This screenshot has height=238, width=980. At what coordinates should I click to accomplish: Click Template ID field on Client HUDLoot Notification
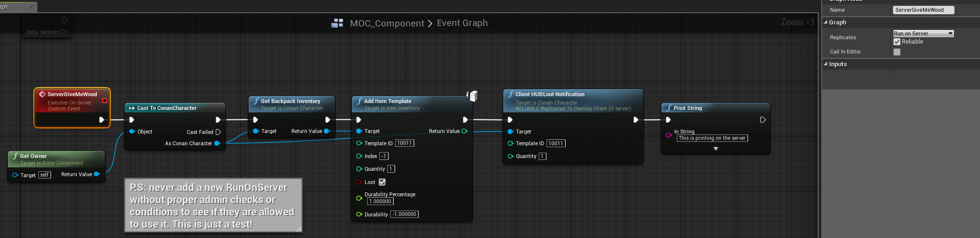point(556,143)
